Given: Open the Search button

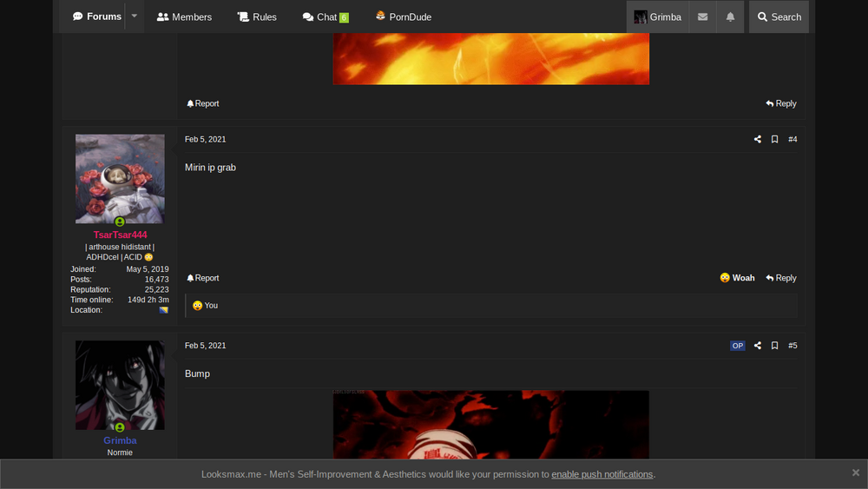Looking at the screenshot, I should 779,17.
